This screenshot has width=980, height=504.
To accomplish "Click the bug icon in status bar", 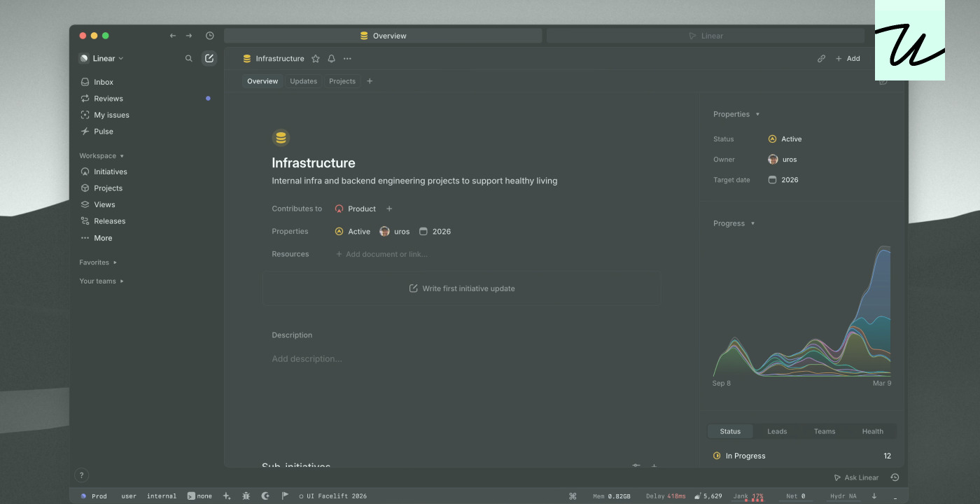I will pyautogui.click(x=246, y=496).
